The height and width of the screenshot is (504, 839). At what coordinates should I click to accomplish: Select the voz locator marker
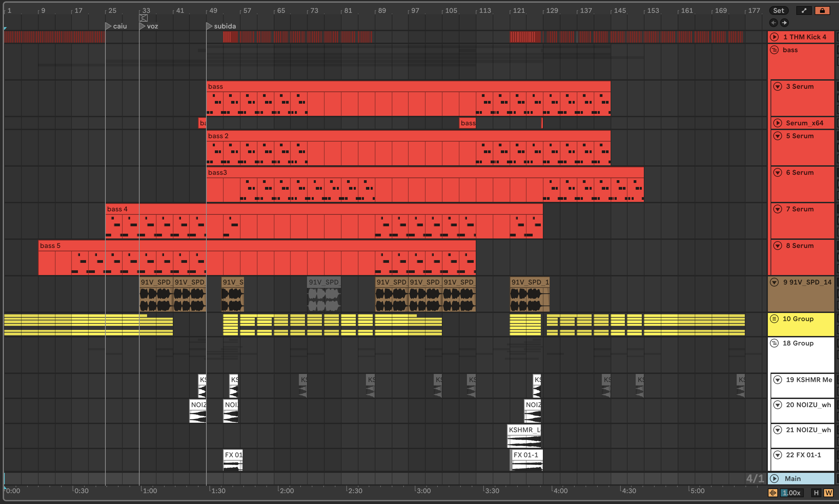[x=142, y=26]
